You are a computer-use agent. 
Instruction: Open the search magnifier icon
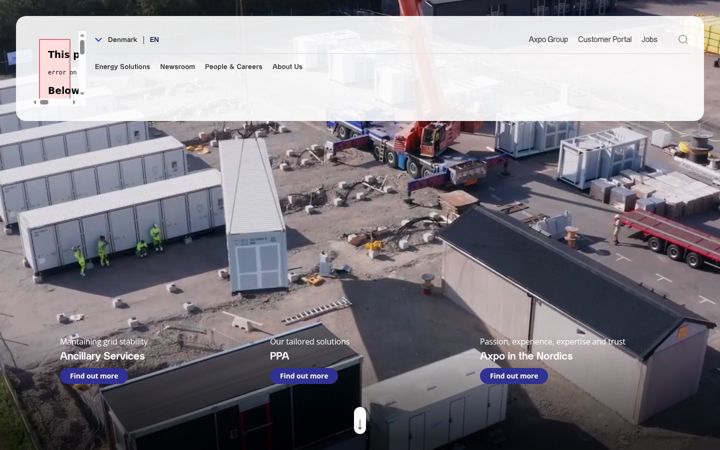(x=683, y=39)
